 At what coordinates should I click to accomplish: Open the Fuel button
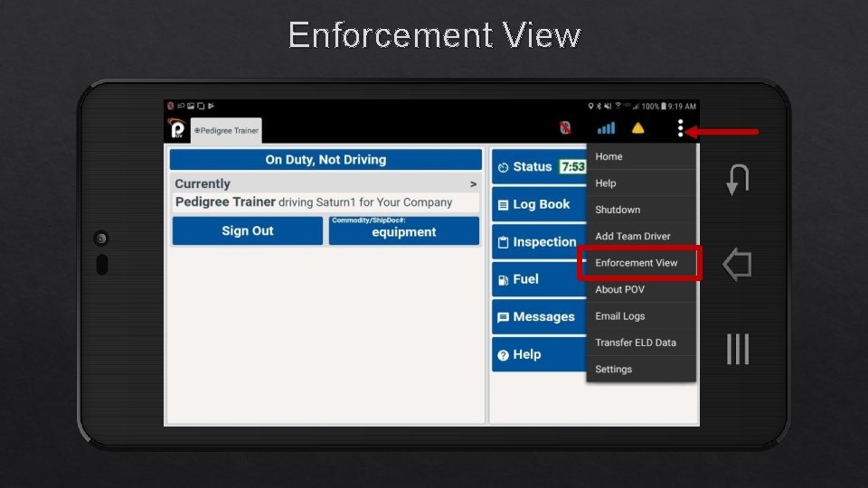539,279
